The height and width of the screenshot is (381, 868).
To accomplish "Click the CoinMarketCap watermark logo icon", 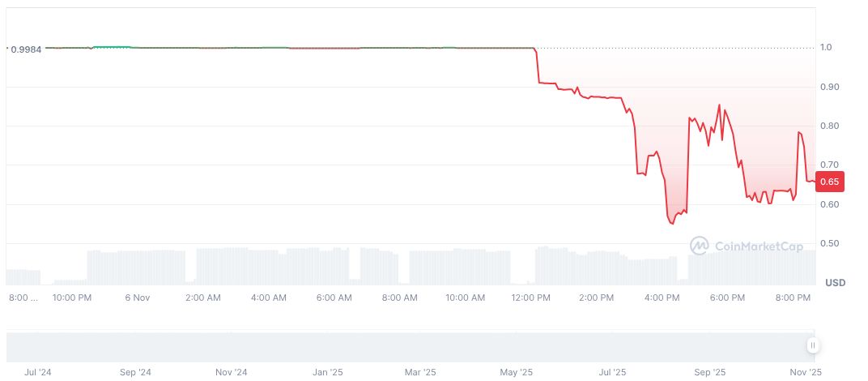I will (700, 245).
